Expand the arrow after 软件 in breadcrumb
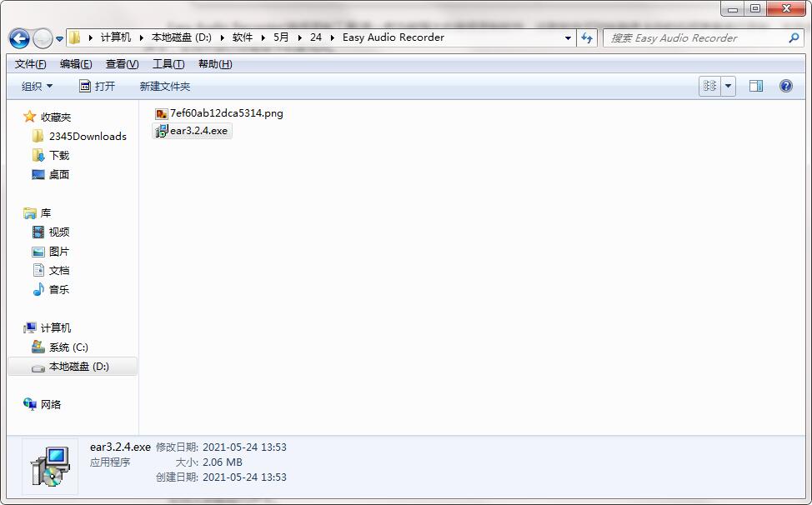Image resolution: width=812 pixels, height=505 pixels. coord(263,37)
